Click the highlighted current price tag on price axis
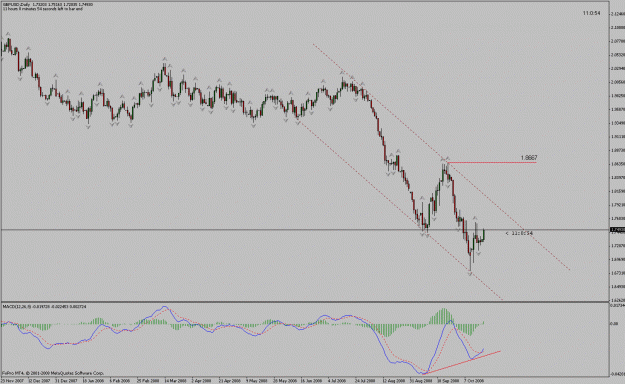The width and height of the screenshot is (625, 384). point(617,230)
